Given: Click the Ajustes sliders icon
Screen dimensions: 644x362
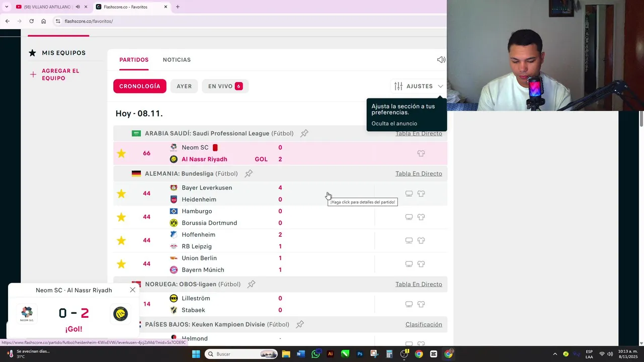Looking at the screenshot, I should pos(398,86).
